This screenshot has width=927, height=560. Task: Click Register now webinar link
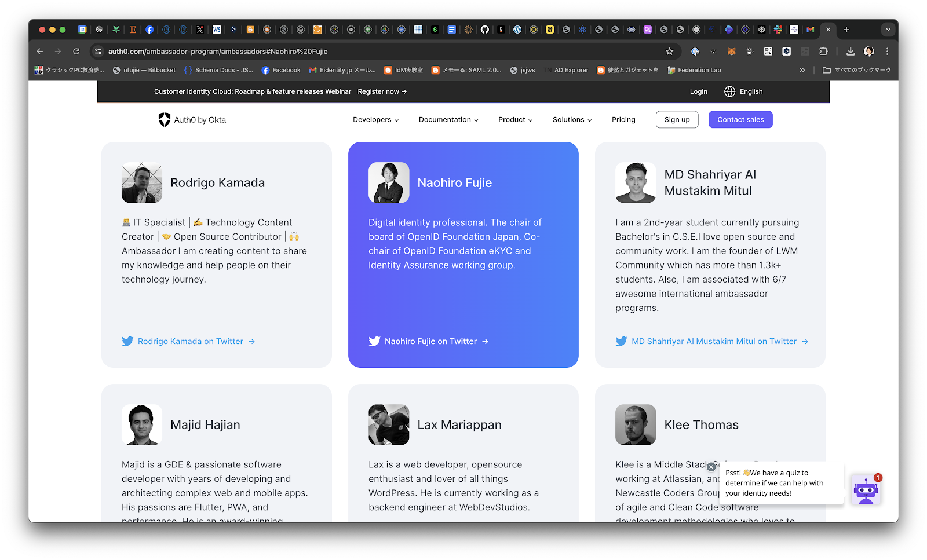click(382, 91)
